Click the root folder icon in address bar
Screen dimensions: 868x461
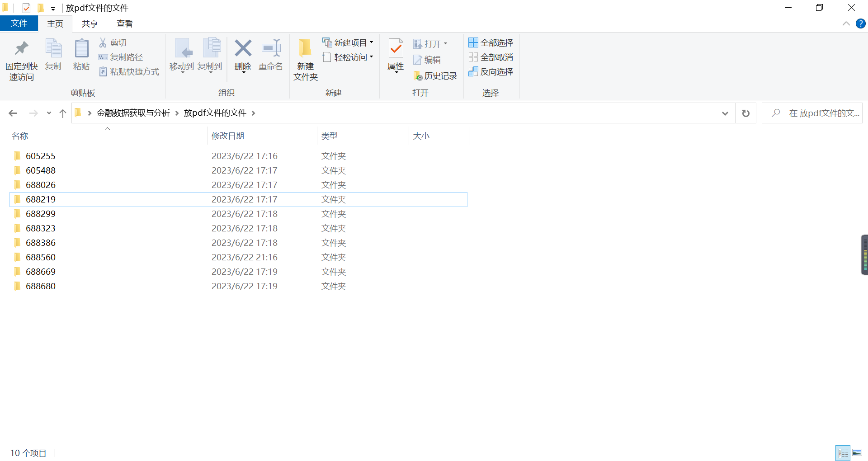[78, 113]
